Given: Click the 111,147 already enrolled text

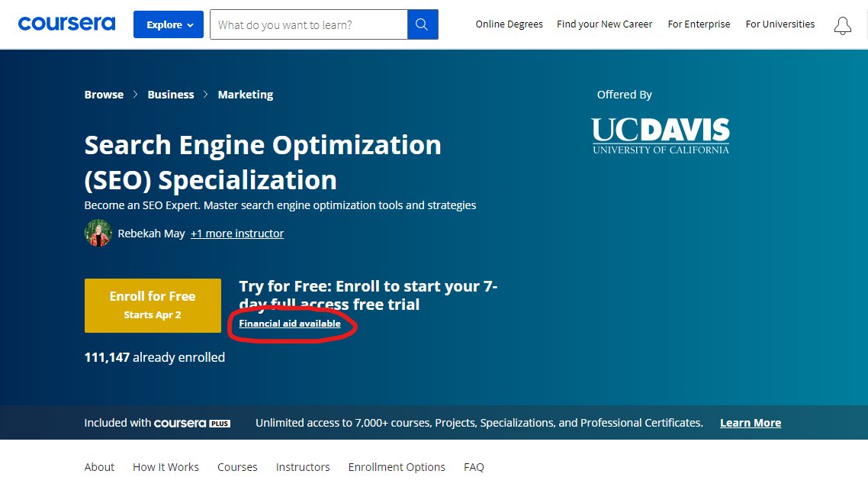Looking at the screenshot, I should coord(154,358).
